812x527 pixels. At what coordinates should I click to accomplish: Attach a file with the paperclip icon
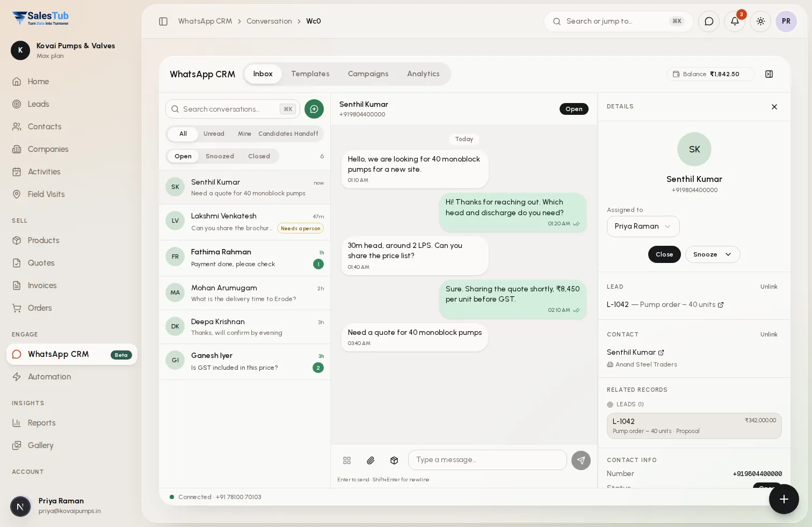(371, 460)
